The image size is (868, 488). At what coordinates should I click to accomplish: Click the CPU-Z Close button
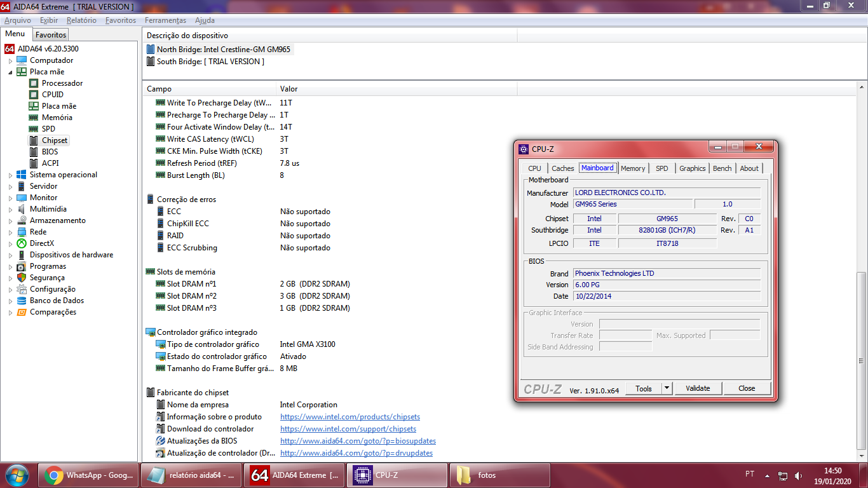coord(747,388)
